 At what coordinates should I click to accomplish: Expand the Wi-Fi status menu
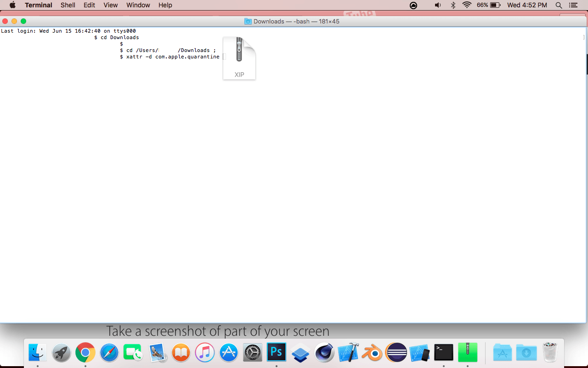point(467,5)
